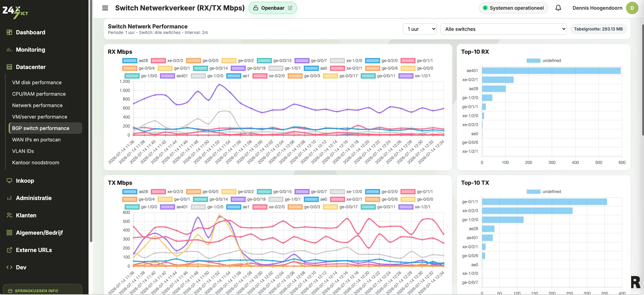Open the Alle switches dropdown
The width and height of the screenshot is (644, 295).
coord(503,29)
